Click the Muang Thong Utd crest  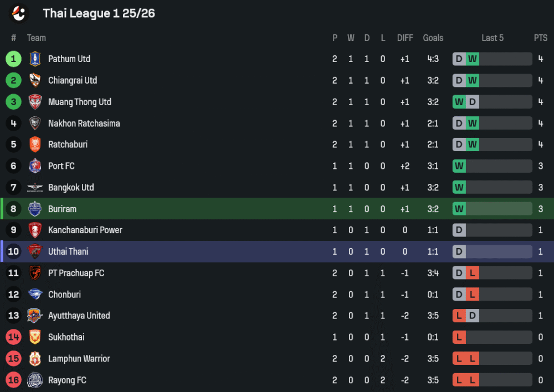pyautogui.click(x=35, y=102)
